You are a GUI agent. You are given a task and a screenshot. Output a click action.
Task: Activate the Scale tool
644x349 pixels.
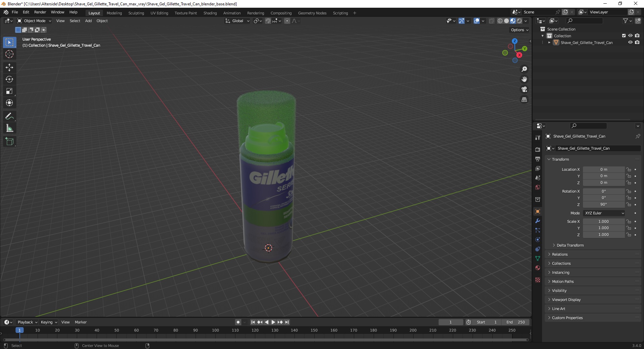[9, 91]
